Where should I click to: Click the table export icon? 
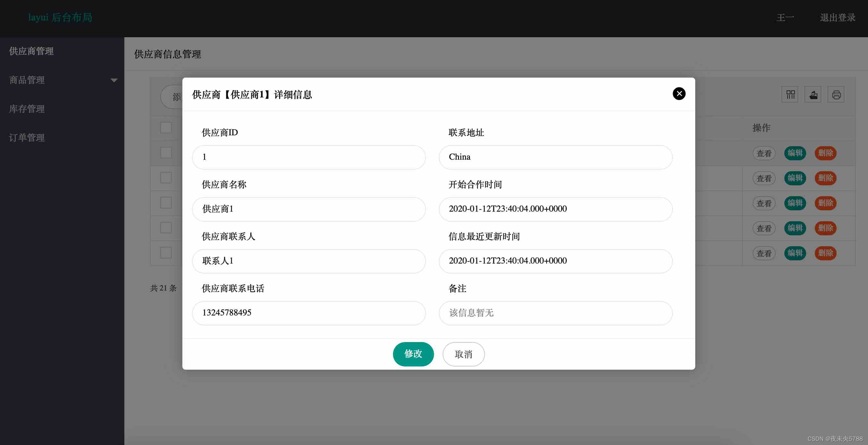(x=813, y=95)
